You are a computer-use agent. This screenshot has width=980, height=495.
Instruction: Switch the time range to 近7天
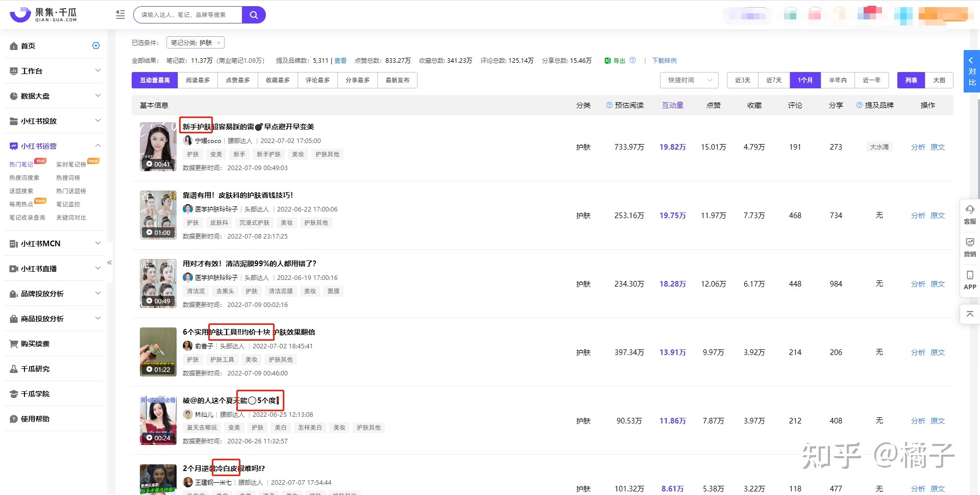tap(773, 80)
